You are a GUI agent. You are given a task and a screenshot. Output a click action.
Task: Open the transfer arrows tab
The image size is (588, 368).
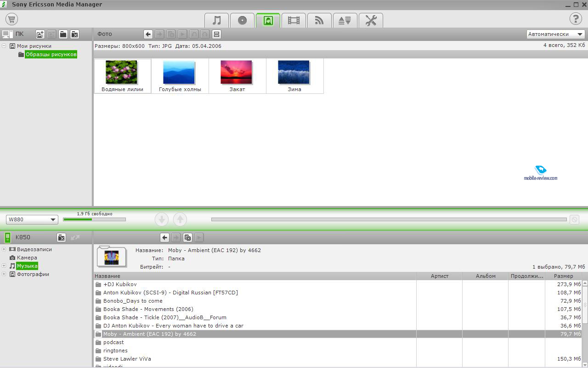[x=345, y=20]
